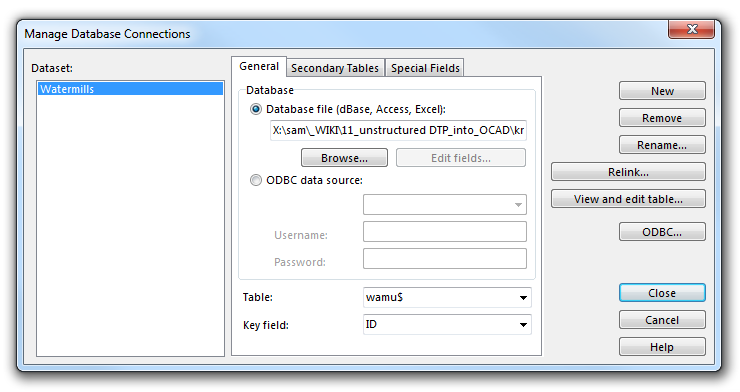Close the dialog with the red X
The image size is (740, 392).
[x=691, y=29]
